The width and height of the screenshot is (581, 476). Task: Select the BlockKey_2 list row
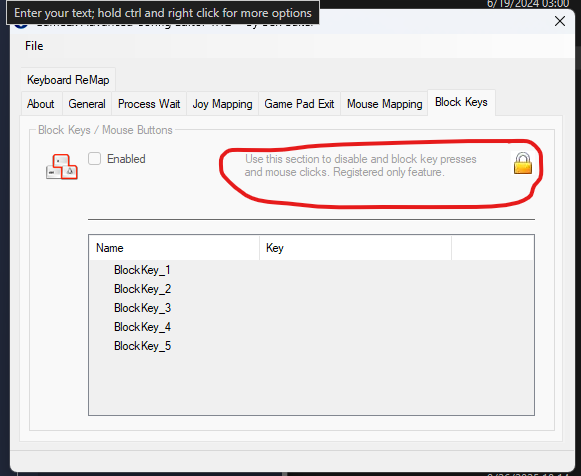[x=311, y=289]
